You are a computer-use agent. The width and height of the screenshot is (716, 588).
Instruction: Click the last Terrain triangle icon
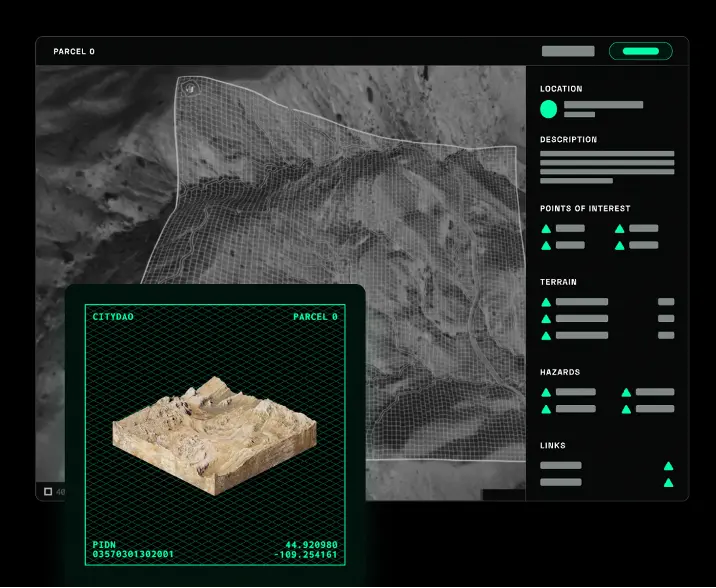coord(546,336)
